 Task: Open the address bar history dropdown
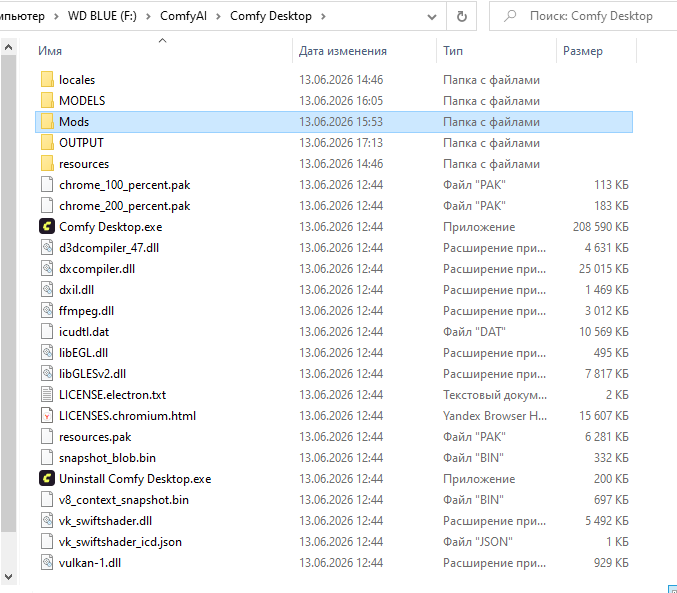tap(431, 17)
